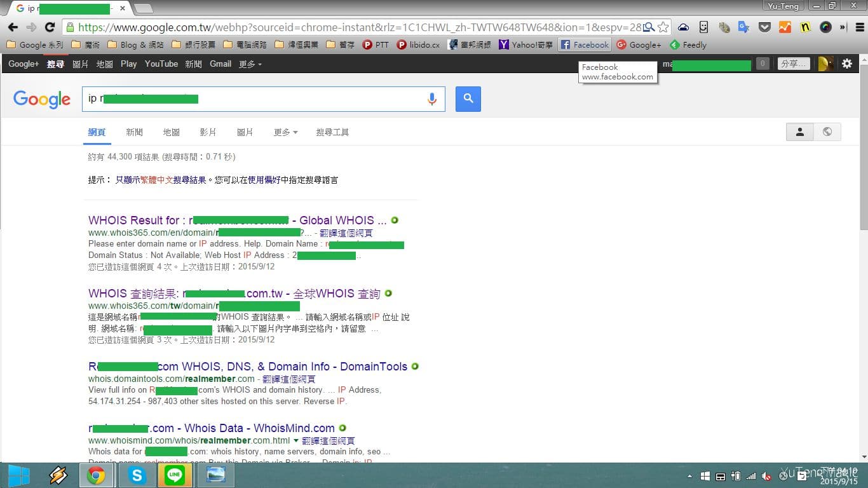
Task: Click the account profile avatar
Action: (x=825, y=64)
